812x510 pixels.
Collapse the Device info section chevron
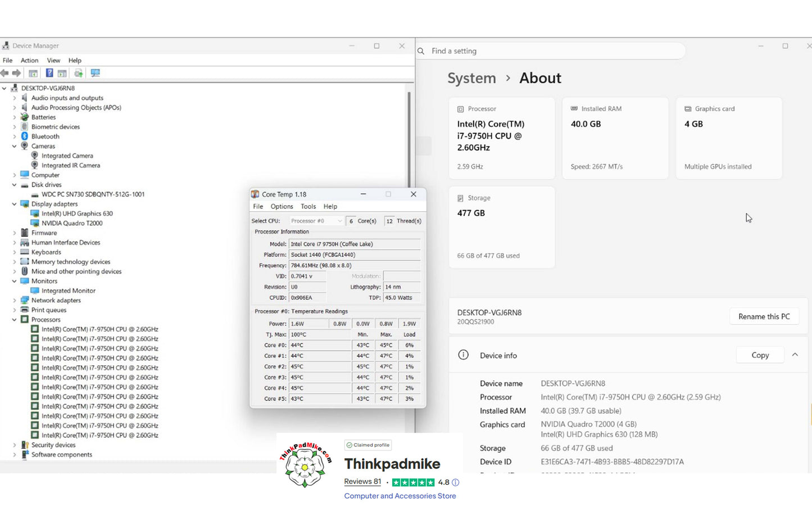pyautogui.click(x=795, y=355)
